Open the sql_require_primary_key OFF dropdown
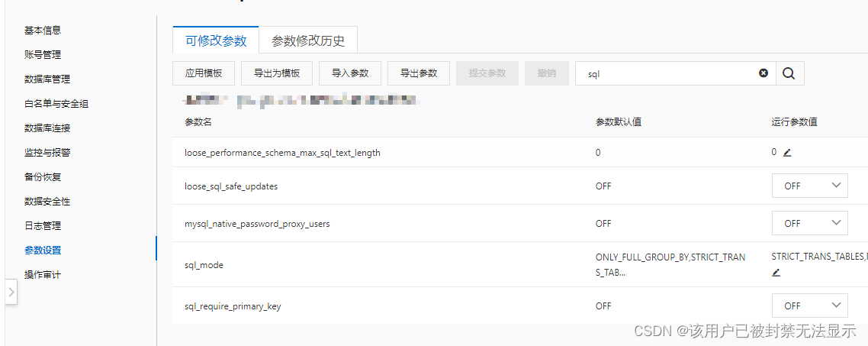The height and width of the screenshot is (346, 868). (x=810, y=306)
